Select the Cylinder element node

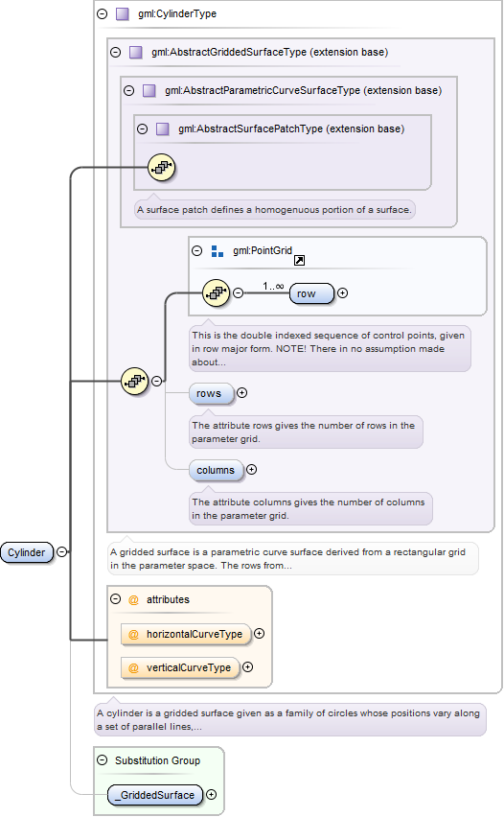coord(27,552)
